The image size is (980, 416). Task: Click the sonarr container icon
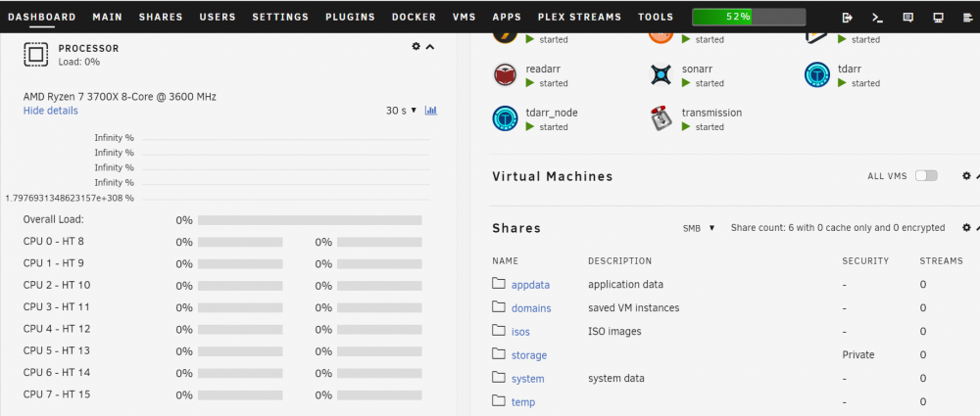pyautogui.click(x=661, y=74)
